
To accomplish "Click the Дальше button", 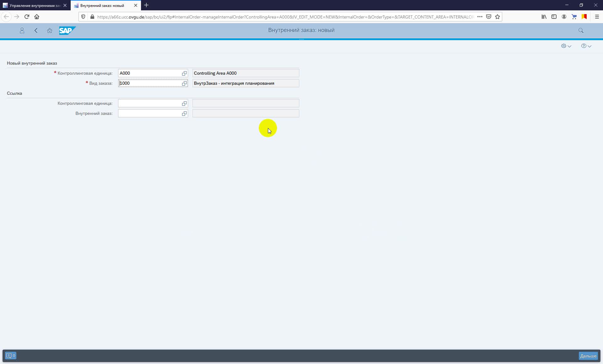I will click(588, 356).
